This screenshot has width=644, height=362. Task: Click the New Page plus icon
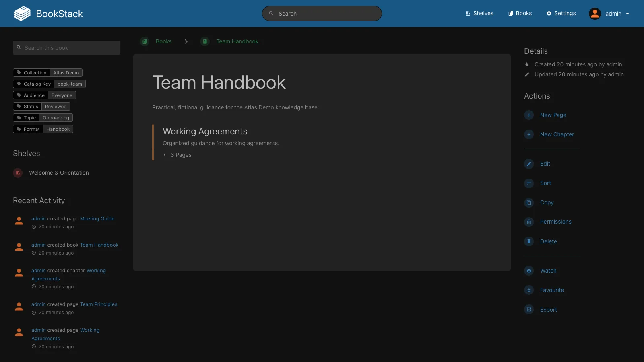pos(529,115)
